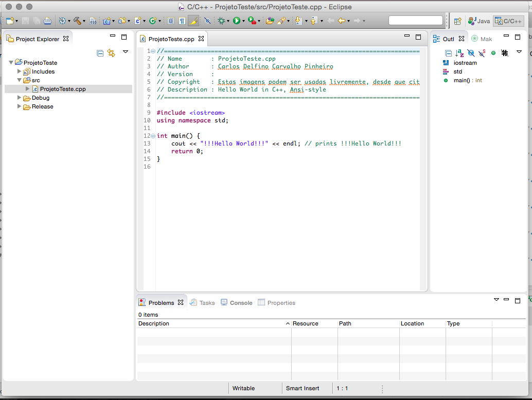Select iostream in Outline view

[465, 63]
